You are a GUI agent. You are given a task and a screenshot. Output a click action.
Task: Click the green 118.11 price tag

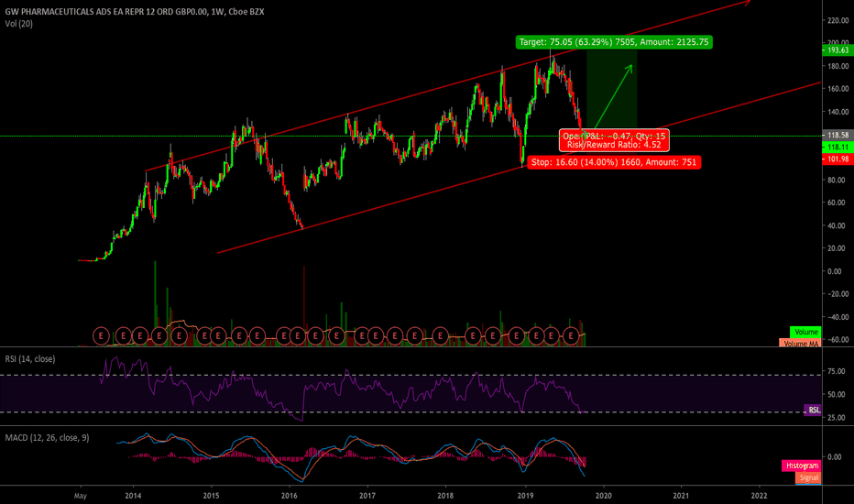pyautogui.click(x=838, y=148)
